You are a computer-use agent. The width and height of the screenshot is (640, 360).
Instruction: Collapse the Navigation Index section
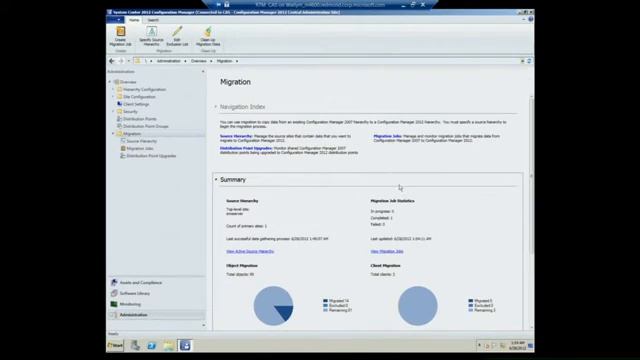click(x=216, y=107)
